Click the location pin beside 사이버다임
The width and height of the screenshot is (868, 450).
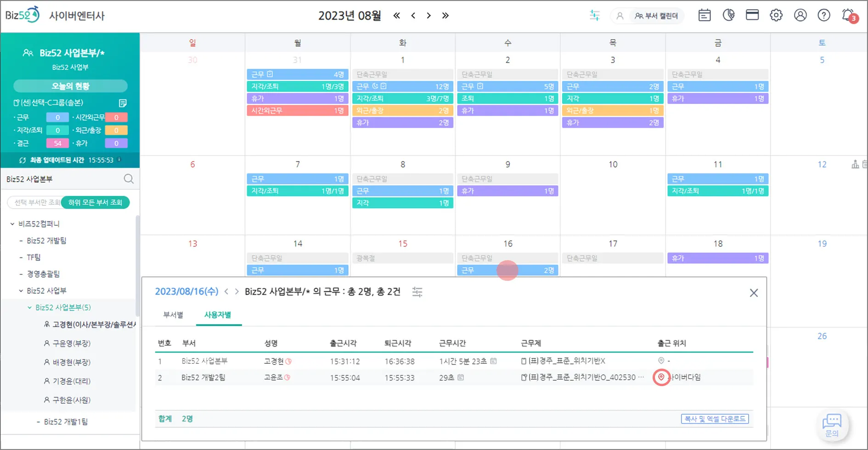click(661, 377)
